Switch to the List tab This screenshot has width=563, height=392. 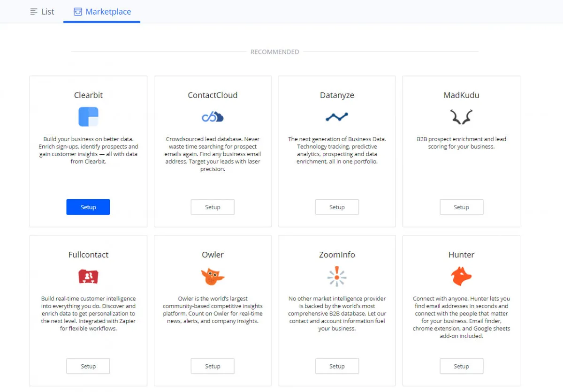point(42,12)
